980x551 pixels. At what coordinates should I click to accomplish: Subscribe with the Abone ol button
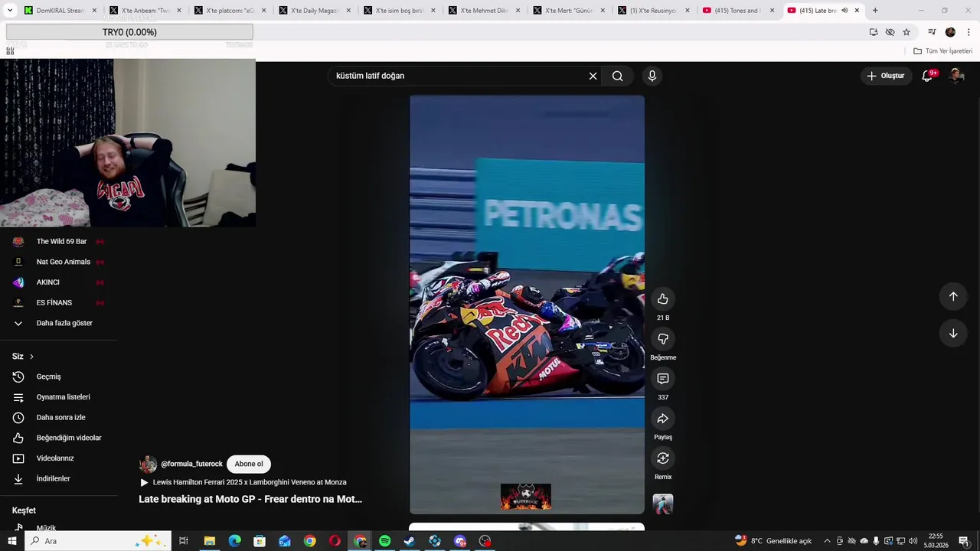click(249, 464)
